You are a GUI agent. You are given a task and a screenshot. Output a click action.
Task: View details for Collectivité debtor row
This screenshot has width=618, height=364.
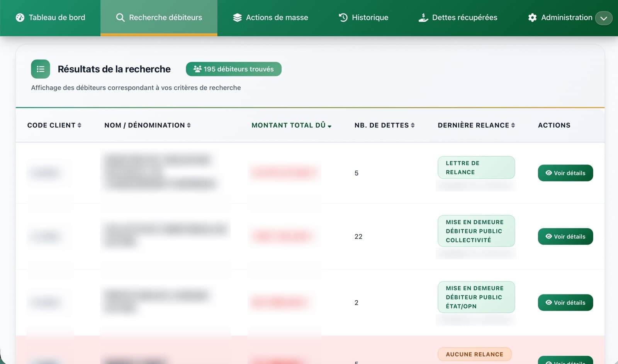[x=565, y=237]
